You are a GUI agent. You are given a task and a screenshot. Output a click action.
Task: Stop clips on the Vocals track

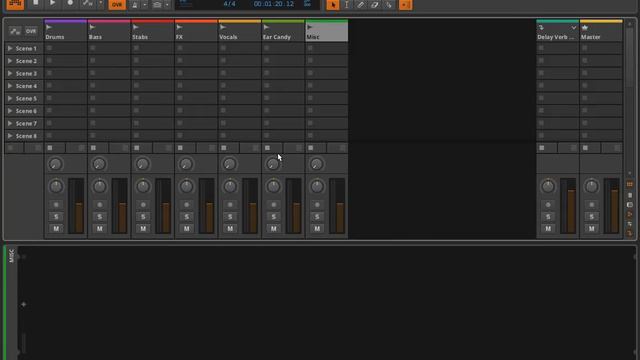click(x=224, y=148)
